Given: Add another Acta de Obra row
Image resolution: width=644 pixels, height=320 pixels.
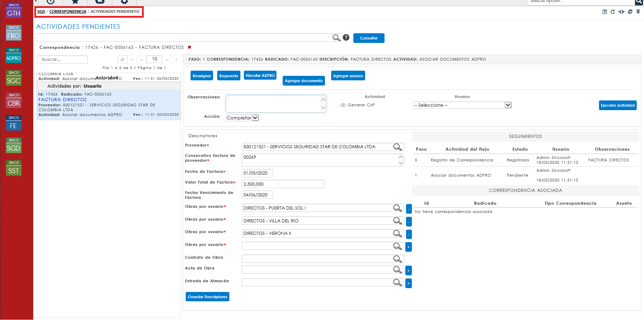Looking at the screenshot, I should (x=409, y=270).
